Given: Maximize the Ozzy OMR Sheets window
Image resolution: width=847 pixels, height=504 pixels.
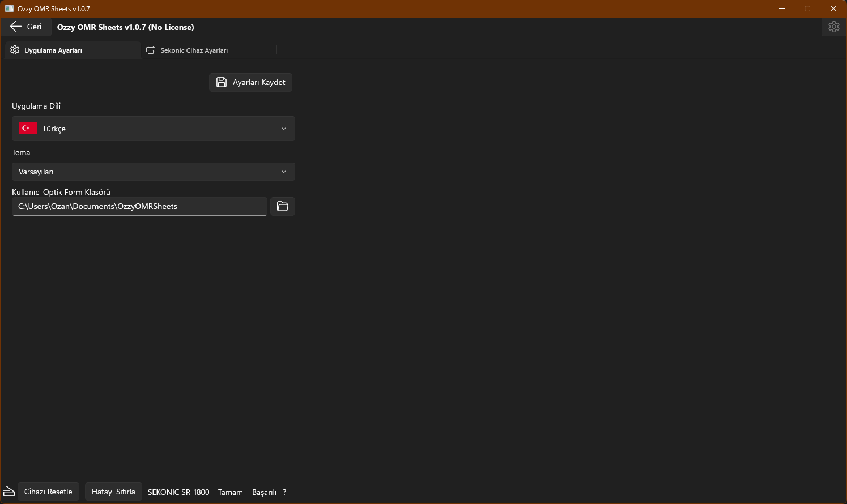Looking at the screenshot, I should pyautogui.click(x=807, y=8).
